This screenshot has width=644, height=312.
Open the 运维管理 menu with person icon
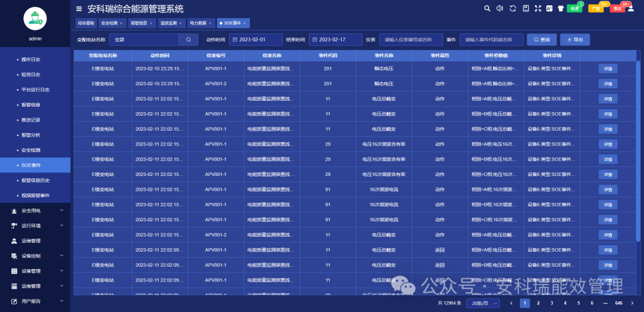click(x=35, y=241)
